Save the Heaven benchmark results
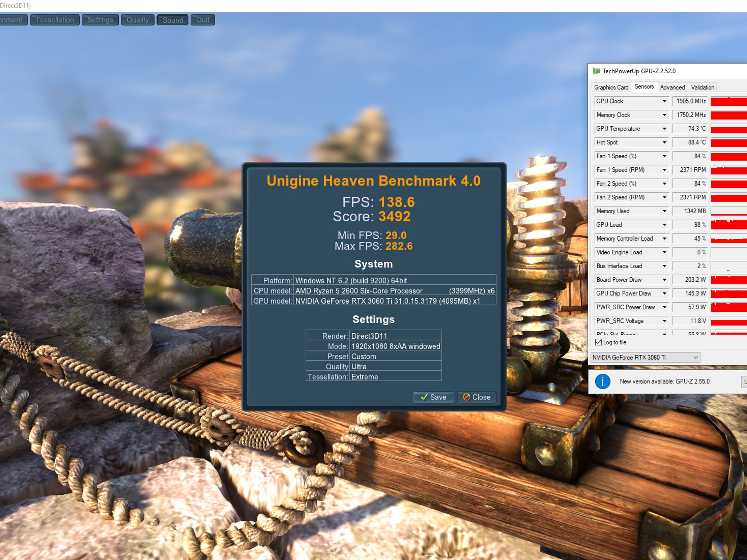 coord(433,397)
